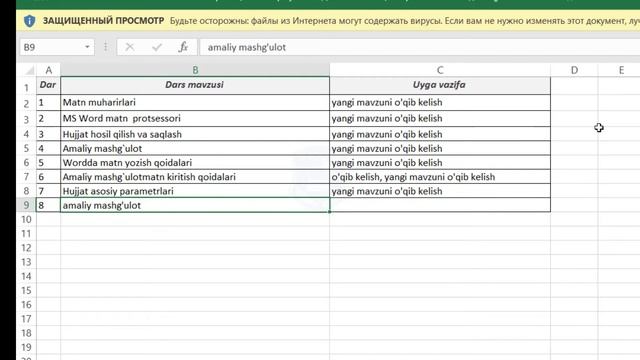The width and height of the screenshot is (640, 360).
Task: Select row 1 header
Action: [x=27, y=87]
